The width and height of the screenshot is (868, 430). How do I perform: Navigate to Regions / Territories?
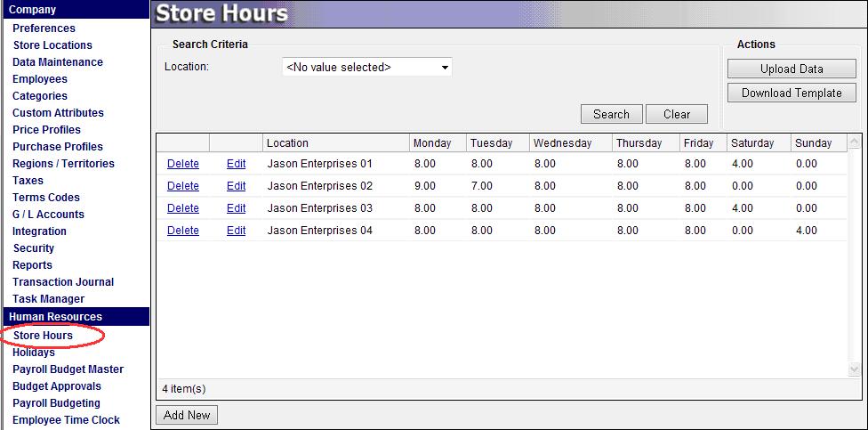click(63, 164)
